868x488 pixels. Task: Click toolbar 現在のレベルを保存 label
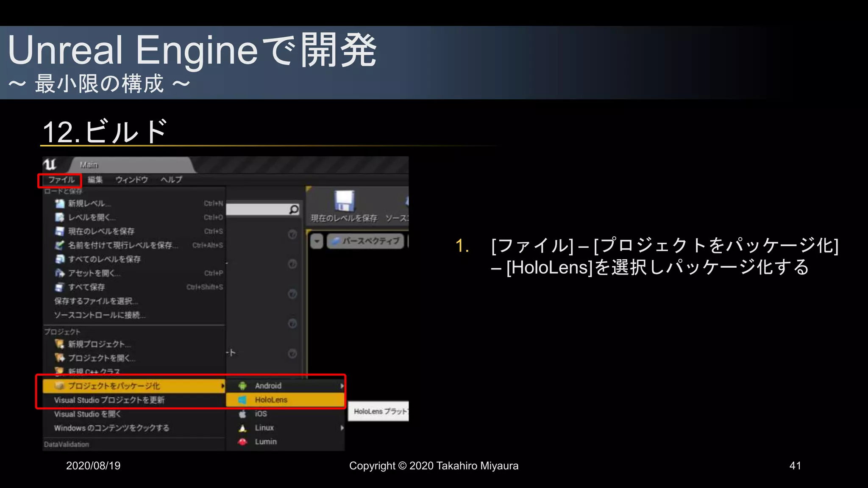click(344, 219)
